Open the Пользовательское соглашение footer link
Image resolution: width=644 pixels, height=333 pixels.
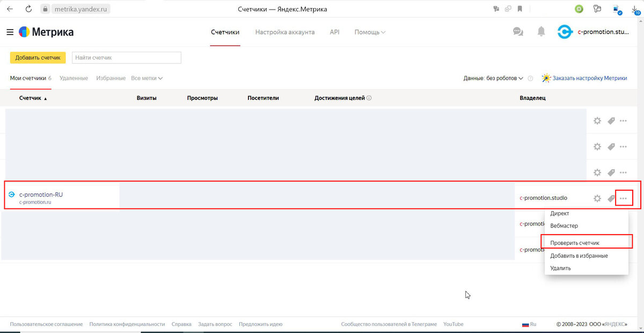[x=46, y=324]
